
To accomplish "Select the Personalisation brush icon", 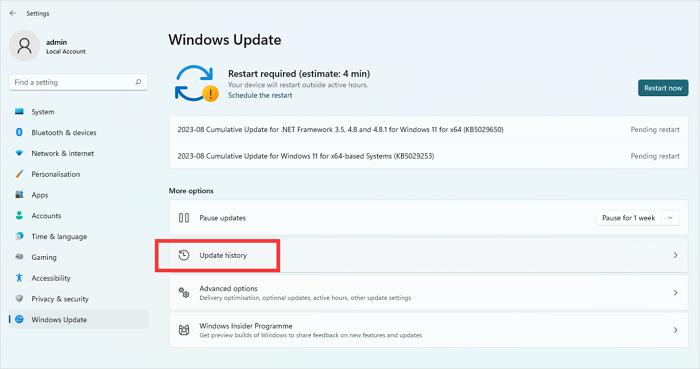I will coord(19,174).
